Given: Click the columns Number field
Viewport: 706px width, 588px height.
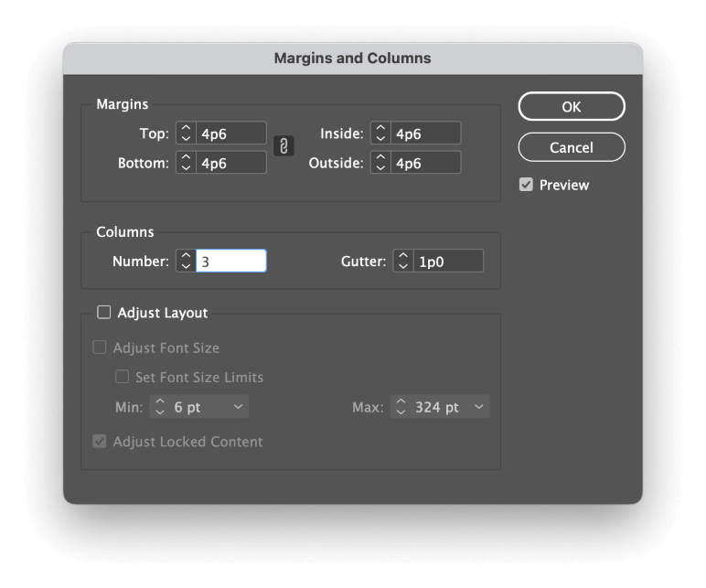Looking at the screenshot, I should [231, 262].
